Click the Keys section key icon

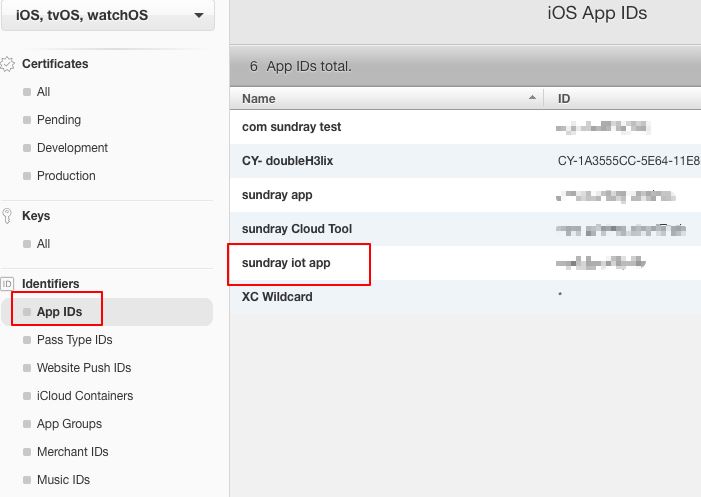click(x=8, y=216)
